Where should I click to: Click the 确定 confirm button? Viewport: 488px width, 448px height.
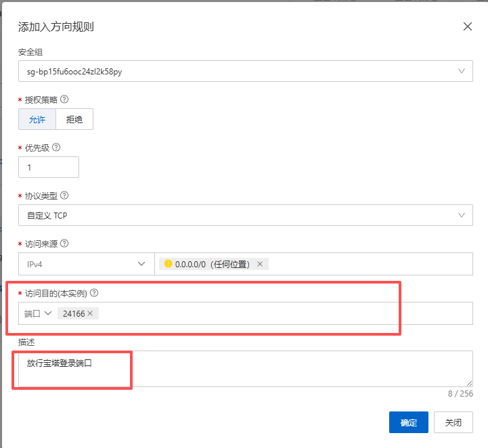tap(408, 422)
